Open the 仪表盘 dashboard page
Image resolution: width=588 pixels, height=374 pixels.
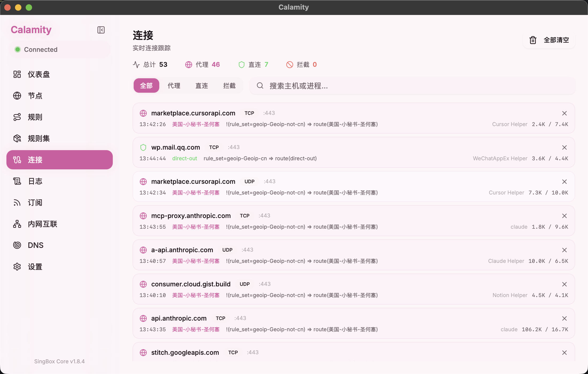point(38,74)
